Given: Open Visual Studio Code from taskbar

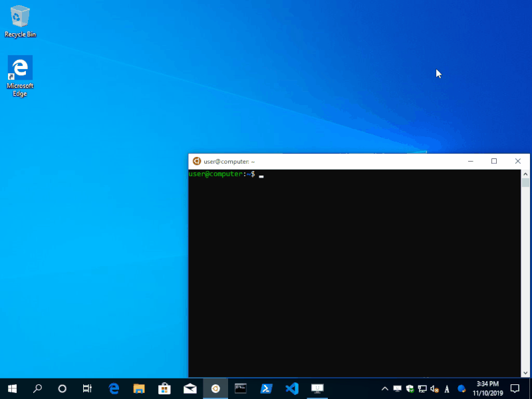Looking at the screenshot, I should 292,388.
